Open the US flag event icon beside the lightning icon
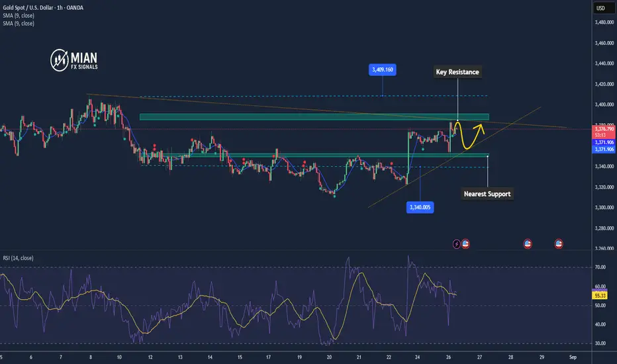 point(465,244)
